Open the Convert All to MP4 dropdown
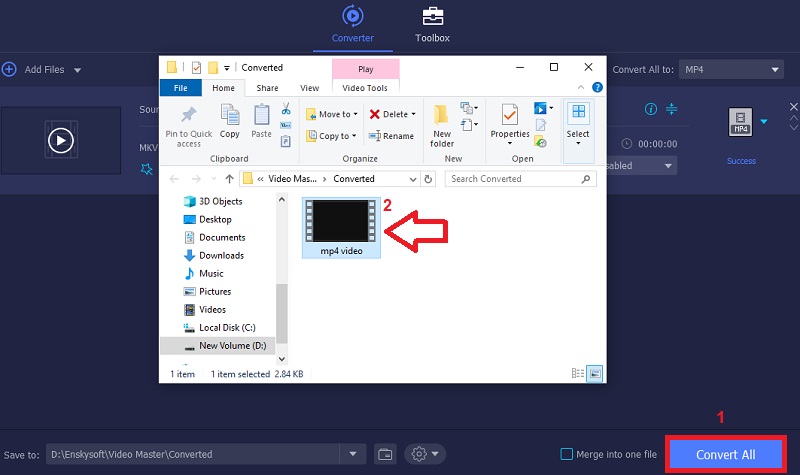This screenshot has height=475, width=800. [731, 69]
